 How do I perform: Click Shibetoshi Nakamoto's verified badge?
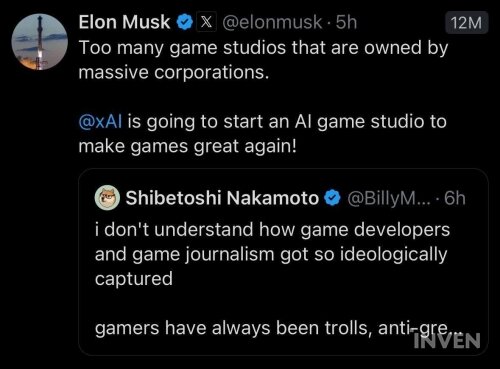[332, 198]
